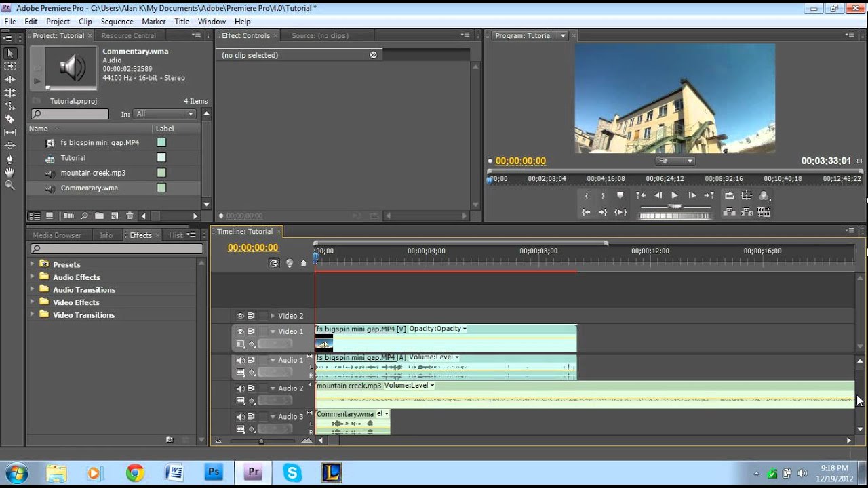This screenshot has height=488, width=868.
Task: Click the Find icon in Project panel
Action: pos(84,216)
